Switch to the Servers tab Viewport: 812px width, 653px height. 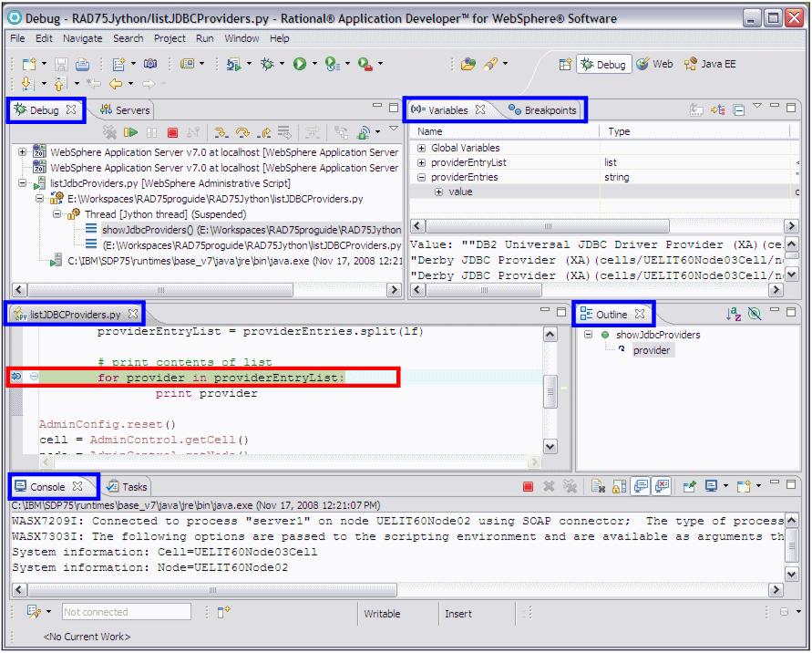click(x=126, y=109)
